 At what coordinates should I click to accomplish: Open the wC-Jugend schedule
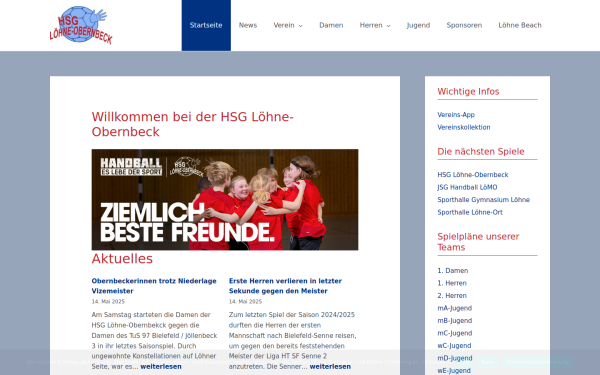[x=454, y=346]
